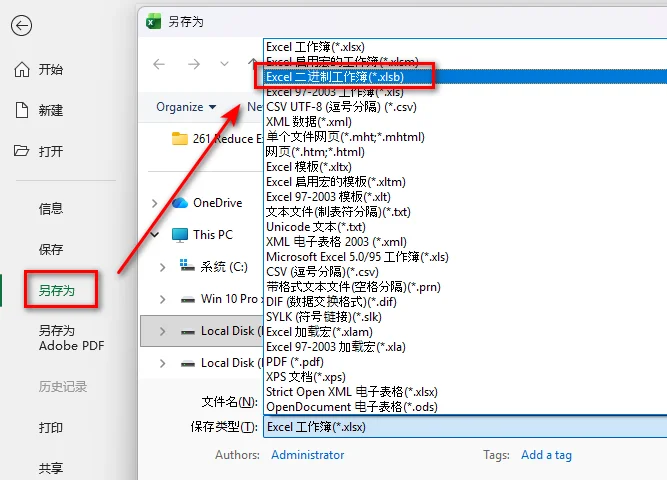Select 系统 (C:) drive
Viewport: 667px width, 480px height.
pyautogui.click(x=213, y=267)
